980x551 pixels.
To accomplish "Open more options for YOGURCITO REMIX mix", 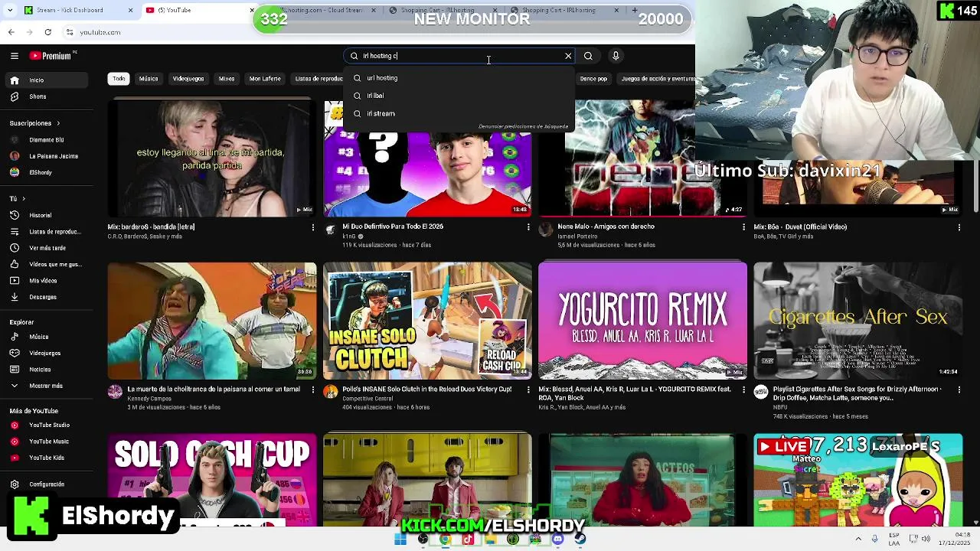I will (x=743, y=390).
